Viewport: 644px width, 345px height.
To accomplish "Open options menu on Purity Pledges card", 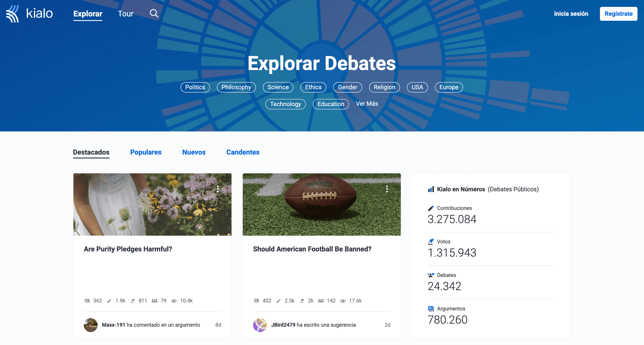I will pos(218,189).
